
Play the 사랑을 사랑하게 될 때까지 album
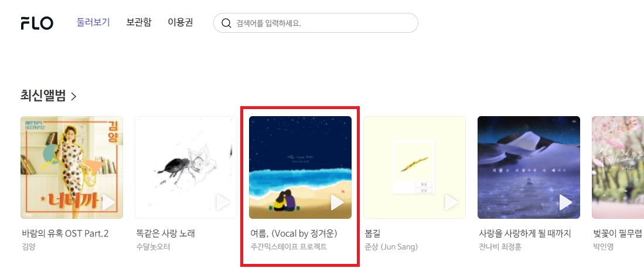pos(565,202)
